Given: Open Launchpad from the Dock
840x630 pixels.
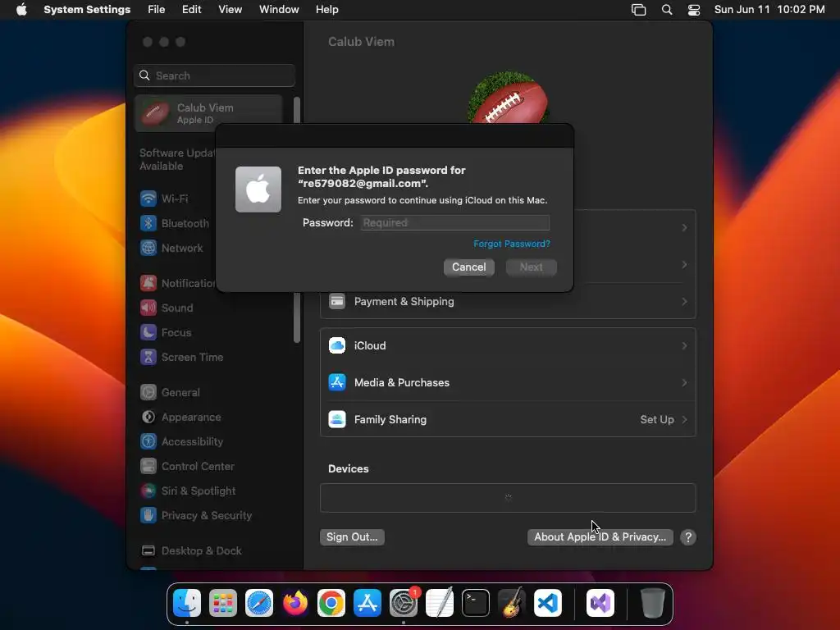Looking at the screenshot, I should point(223,603).
